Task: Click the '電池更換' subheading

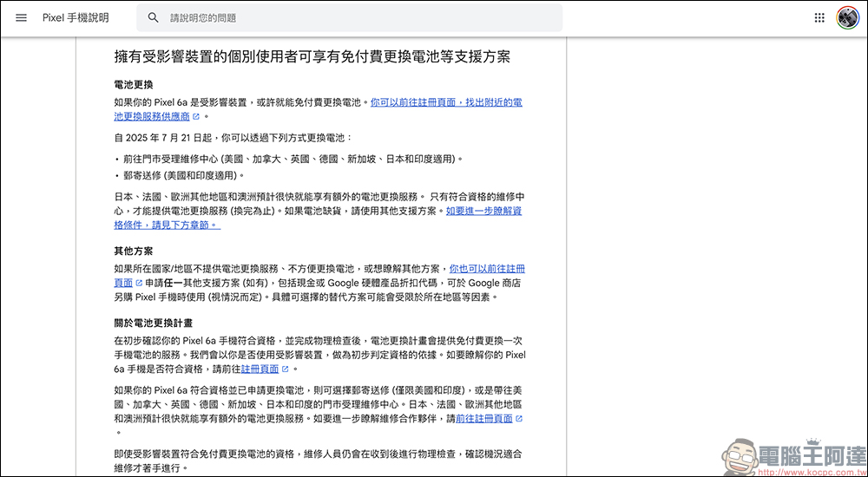Action: pyautogui.click(x=134, y=85)
